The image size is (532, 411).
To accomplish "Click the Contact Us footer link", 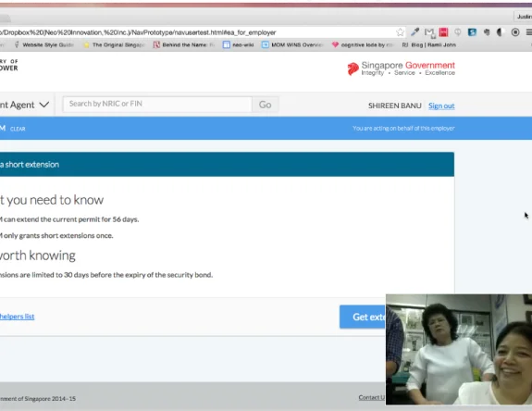I will pyautogui.click(x=372, y=397).
